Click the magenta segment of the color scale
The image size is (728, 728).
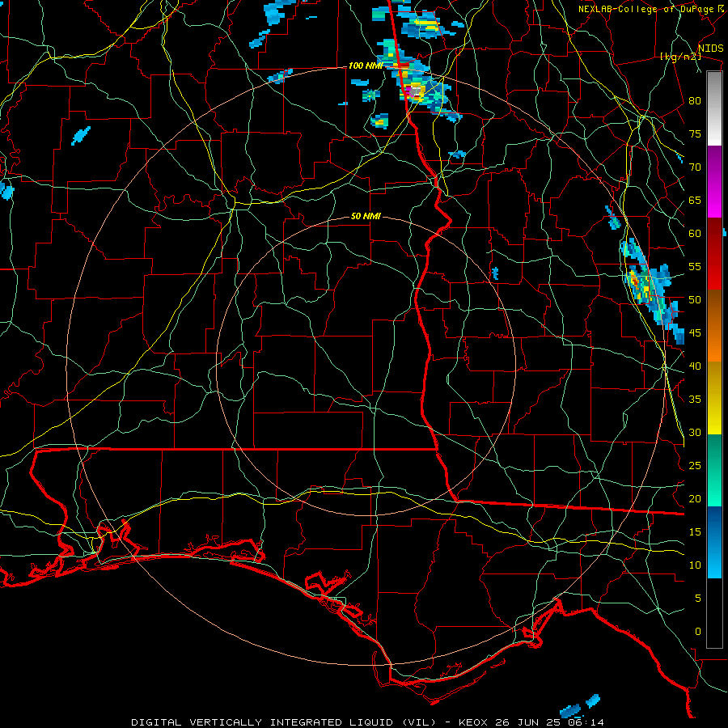tap(714, 182)
